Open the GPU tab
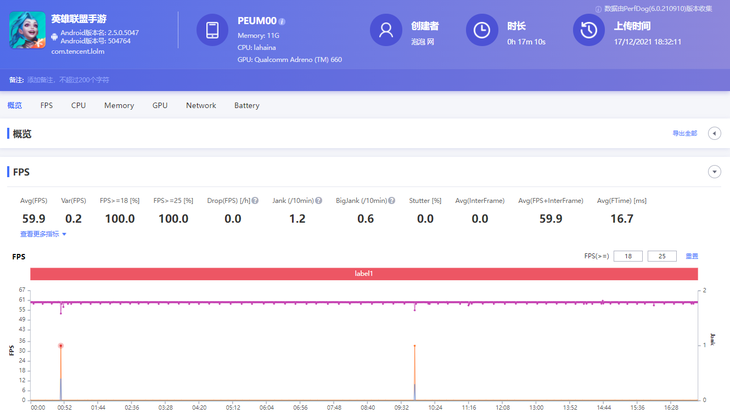The height and width of the screenshot is (413, 730). pos(160,105)
